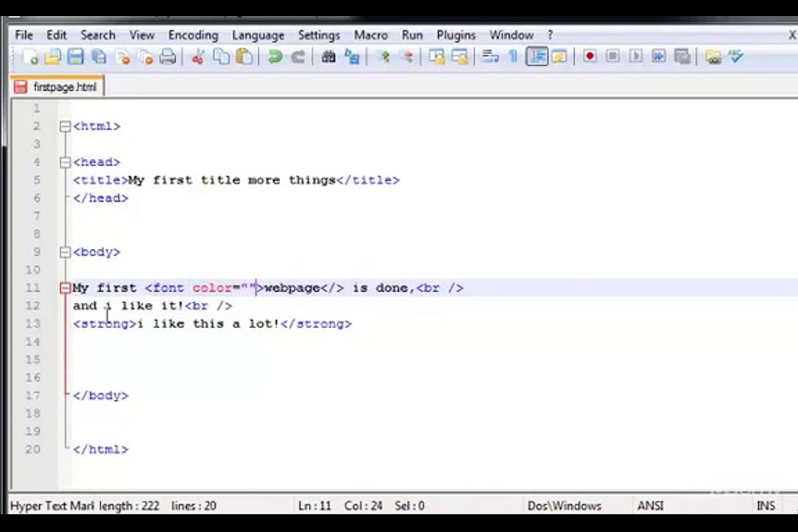The height and width of the screenshot is (532, 798).
Task: Click the Dos\Windows line-ending status field
Action: tap(565, 505)
